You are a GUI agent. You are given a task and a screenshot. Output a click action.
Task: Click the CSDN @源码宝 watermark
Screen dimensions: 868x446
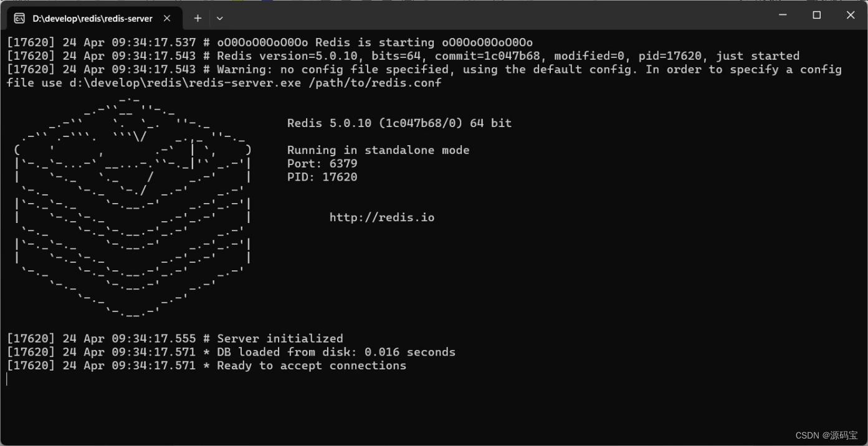click(x=828, y=435)
